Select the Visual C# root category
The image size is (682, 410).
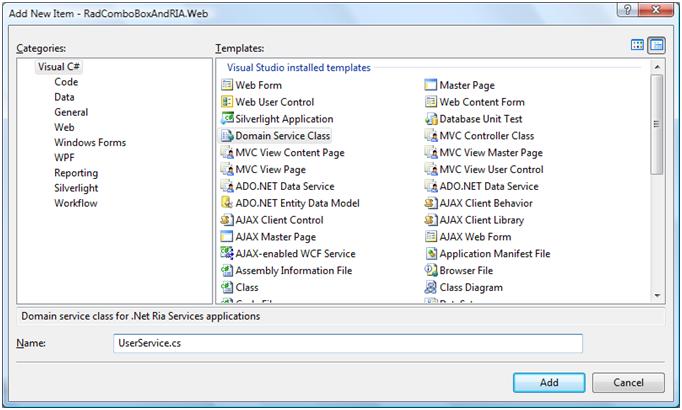[x=59, y=67]
